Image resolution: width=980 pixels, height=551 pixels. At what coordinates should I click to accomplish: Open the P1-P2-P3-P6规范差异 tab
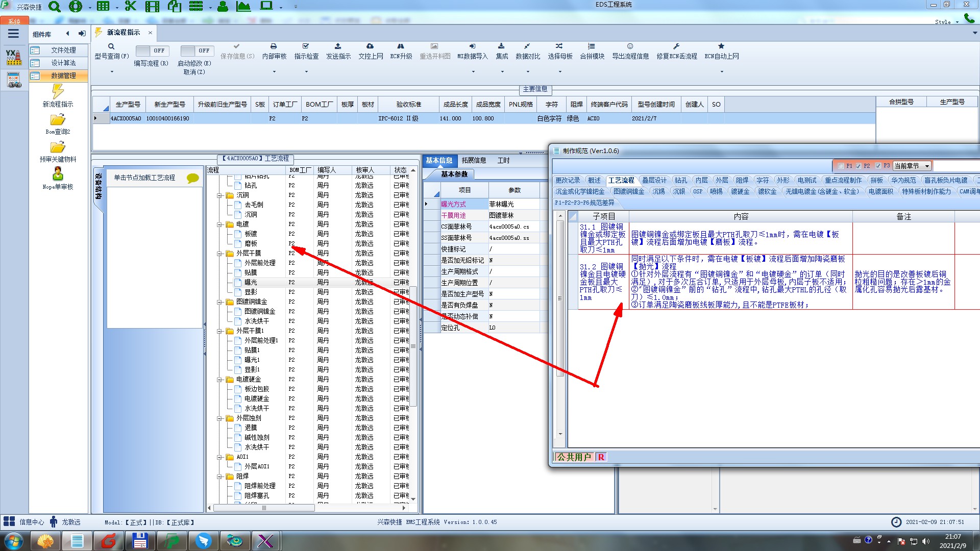point(584,203)
